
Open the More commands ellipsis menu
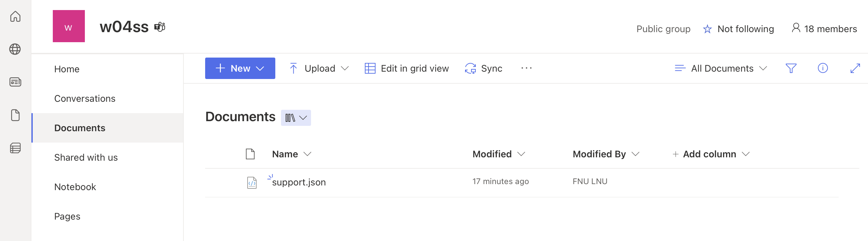point(526,68)
